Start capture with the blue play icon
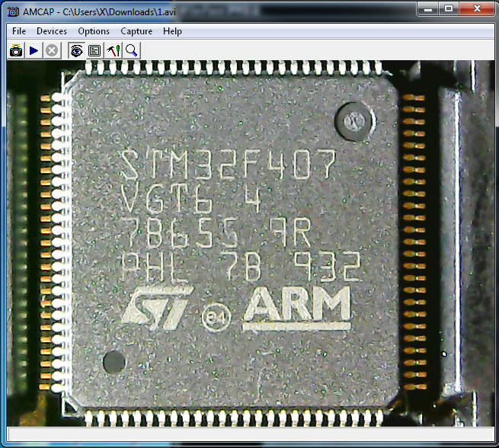 click(x=34, y=50)
